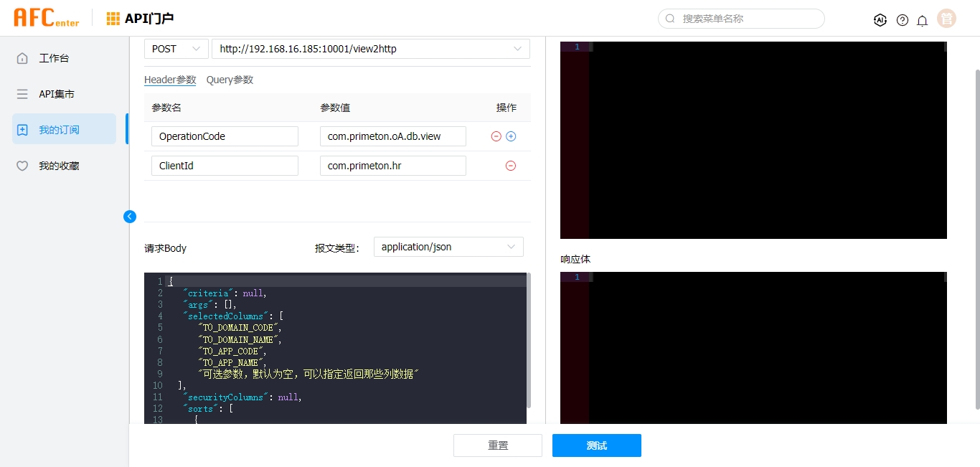Click the API门户 grid menu icon
Viewport: 980px width, 467px height.
click(113, 19)
